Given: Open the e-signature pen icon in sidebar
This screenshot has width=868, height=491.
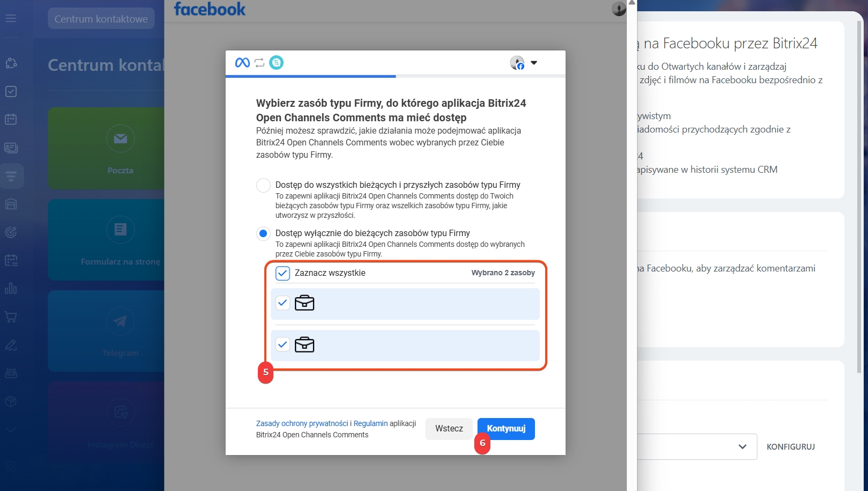Looking at the screenshot, I should pyautogui.click(x=11, y=345).
